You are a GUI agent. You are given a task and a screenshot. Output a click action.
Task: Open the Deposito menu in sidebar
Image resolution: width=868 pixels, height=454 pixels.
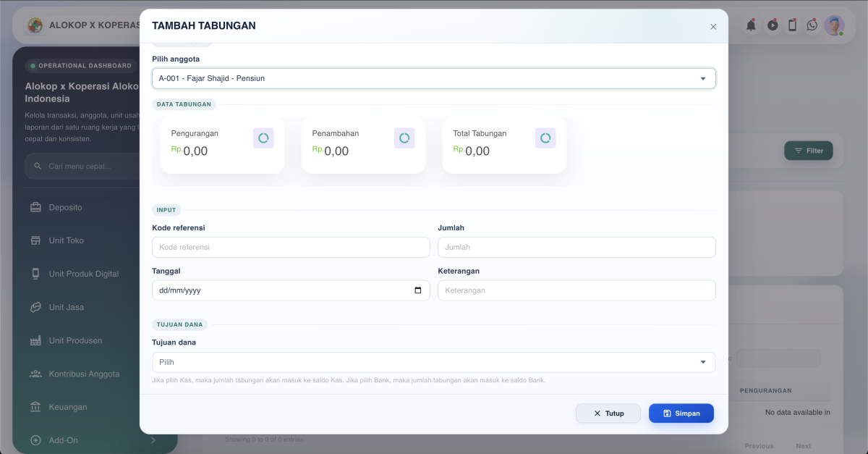[x=65, y=207]
